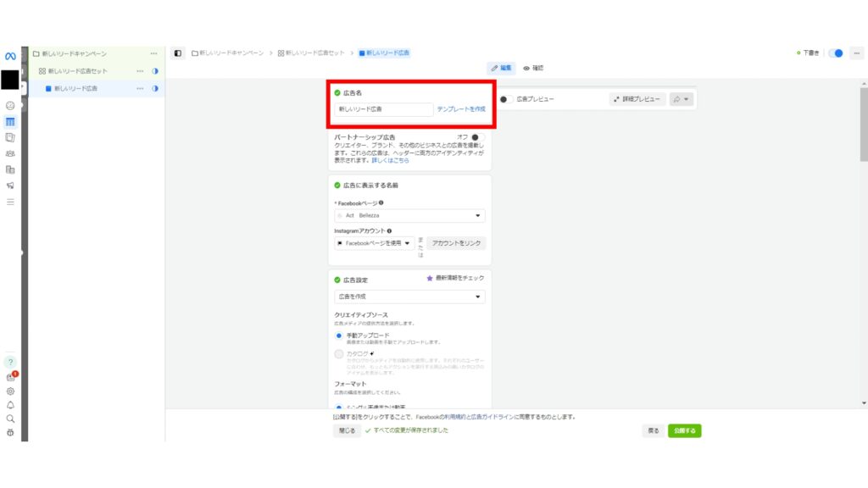Expand the 広告を作成 dropdown
The height and width of the screenshot is (488, 868).
409,297
